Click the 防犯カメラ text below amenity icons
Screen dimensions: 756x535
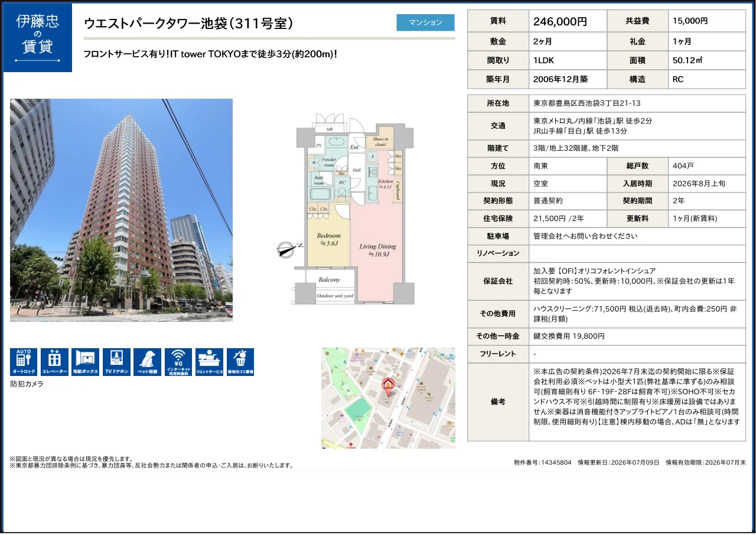pos(27,384)
